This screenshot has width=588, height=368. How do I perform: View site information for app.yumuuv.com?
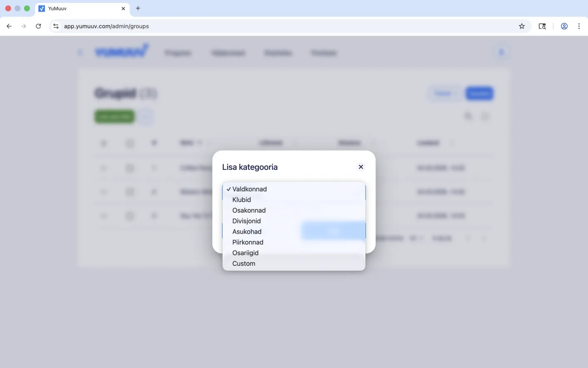click(56, 26)
